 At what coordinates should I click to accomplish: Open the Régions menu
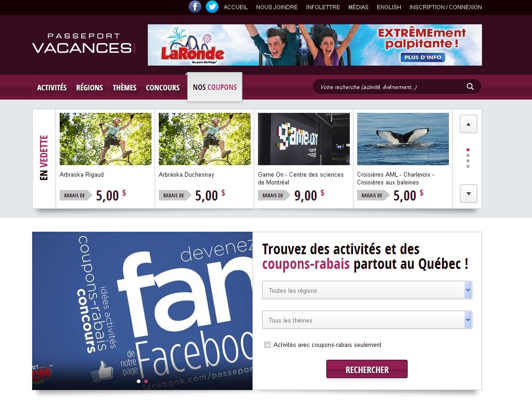[90, 88]
